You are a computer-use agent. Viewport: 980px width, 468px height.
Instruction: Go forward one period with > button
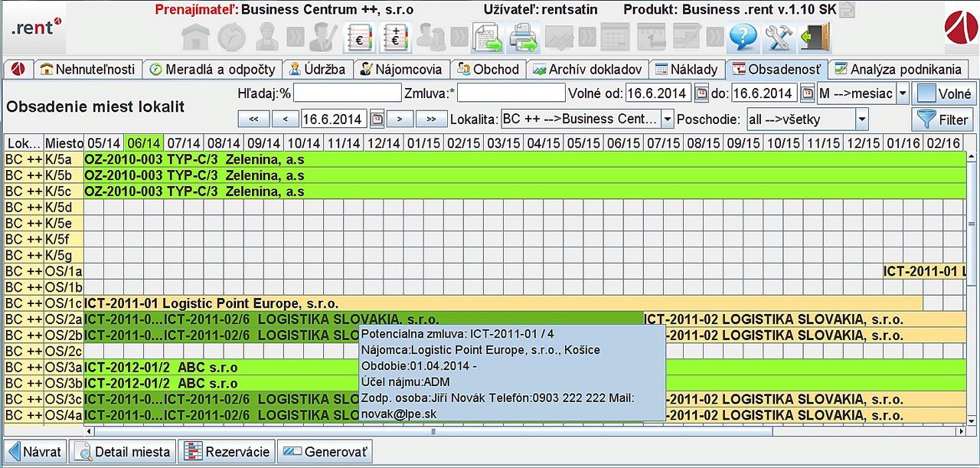(400, 119)
